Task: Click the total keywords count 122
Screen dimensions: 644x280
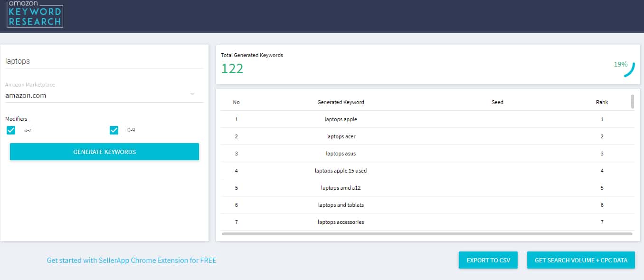Action: [x=232, y=68]
